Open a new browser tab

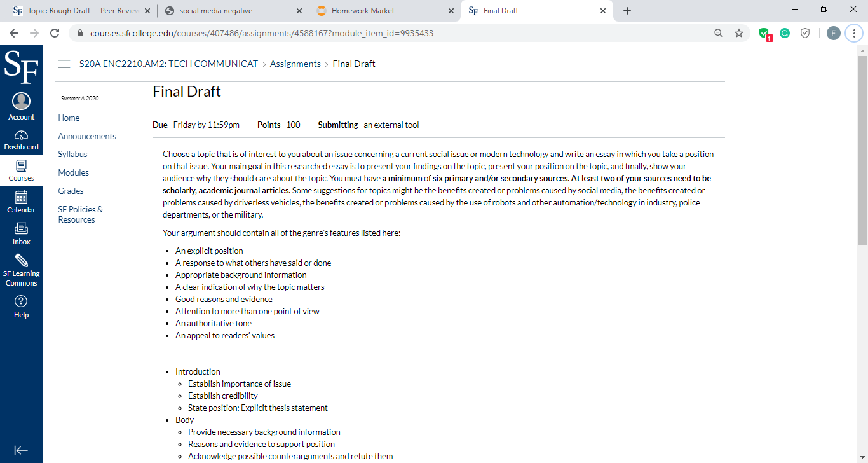627,11
